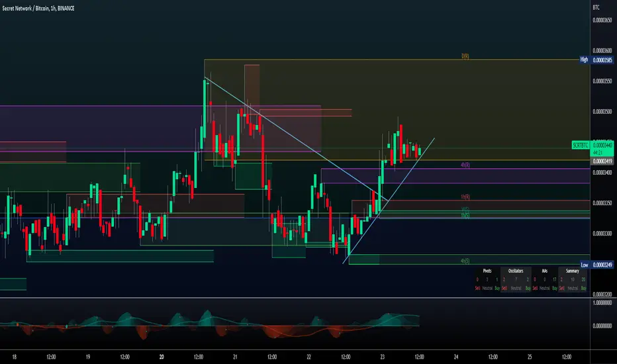Screen dimensions: 617x364
Task: Select the red 1h(R) resistance label
Action: pyautogui.click(x=465, y=197)
